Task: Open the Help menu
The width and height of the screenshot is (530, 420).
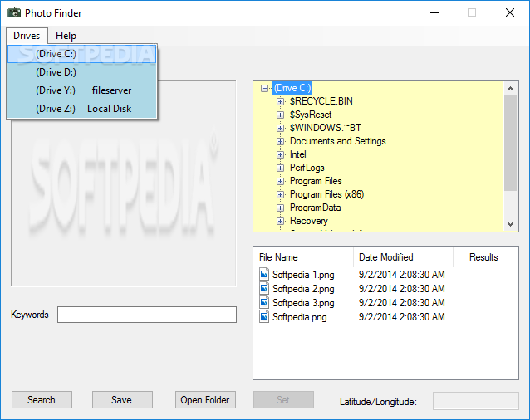Action: (x=66, y=36)
